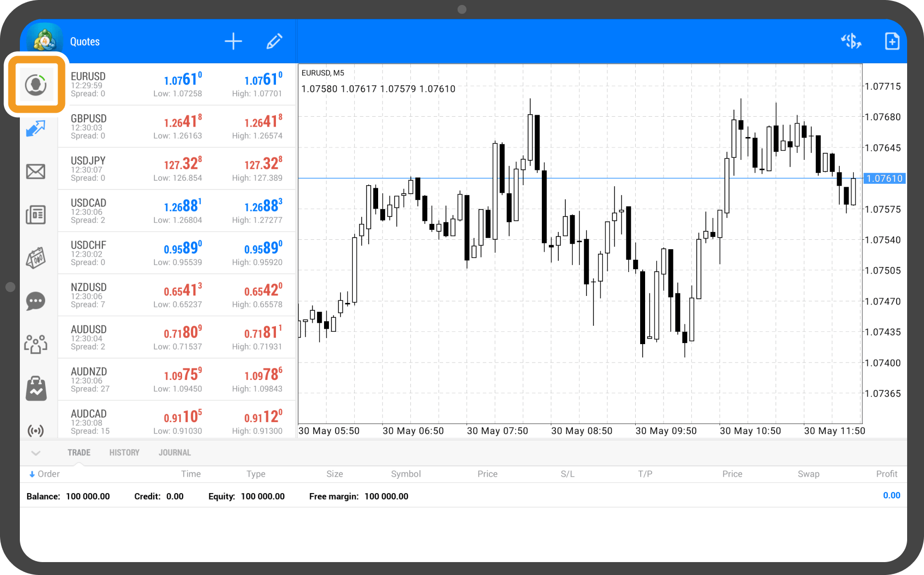The height and width of the screenshot is (575, 924).
Task: Open the Market shopping bag icon
Action: pyautogui.click(x=36, y=388)
